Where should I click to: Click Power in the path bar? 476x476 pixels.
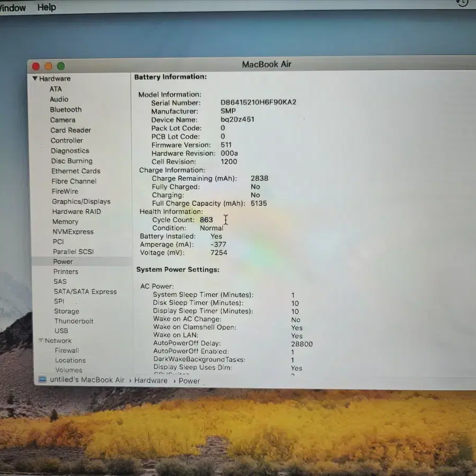[189, 381]
